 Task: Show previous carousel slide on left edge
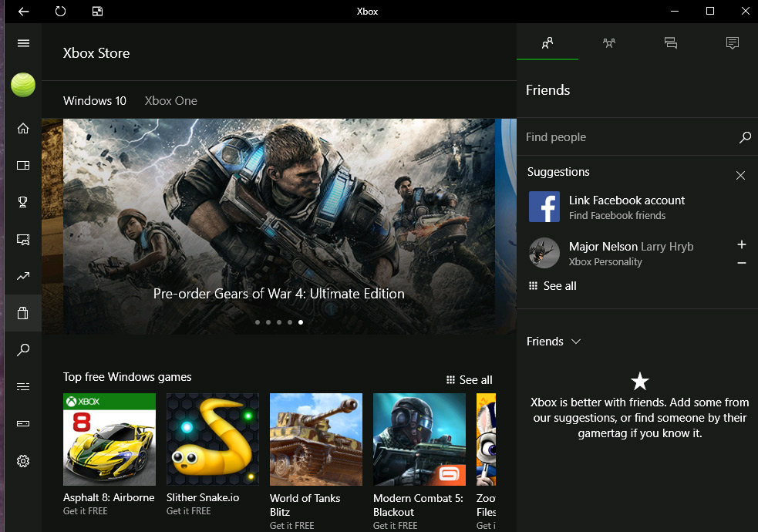(52, 227)
